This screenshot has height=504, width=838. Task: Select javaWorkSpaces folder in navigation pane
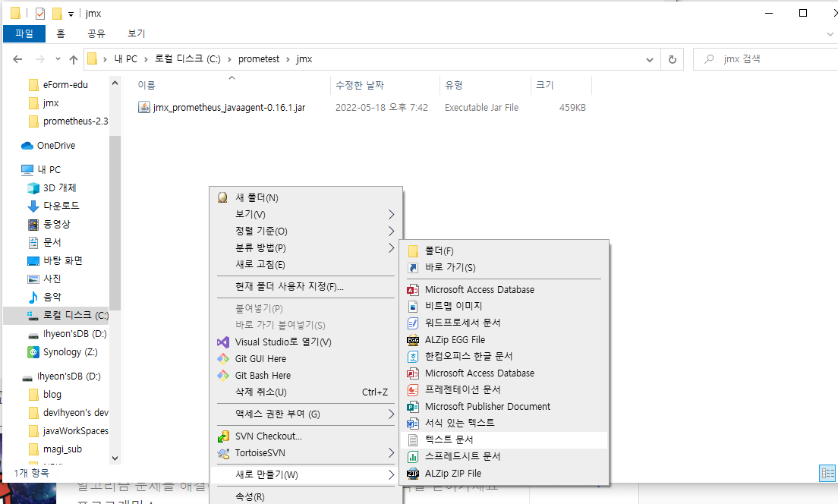click(75, 431)
